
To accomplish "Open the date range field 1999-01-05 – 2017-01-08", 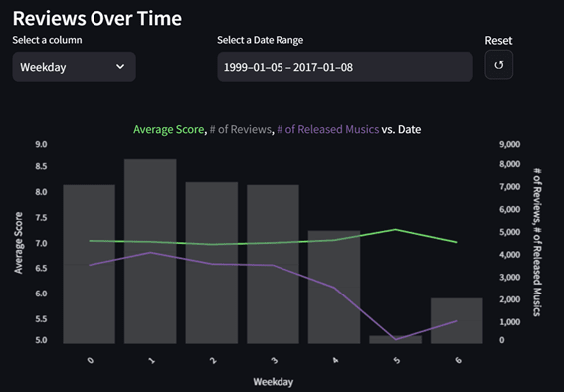I will point(345,67).
